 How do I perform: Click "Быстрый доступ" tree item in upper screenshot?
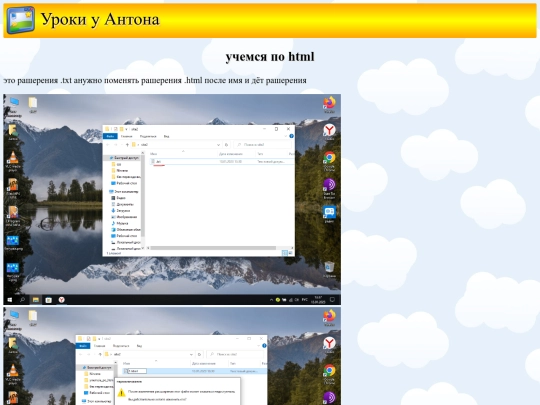click(x=124, y=158)
